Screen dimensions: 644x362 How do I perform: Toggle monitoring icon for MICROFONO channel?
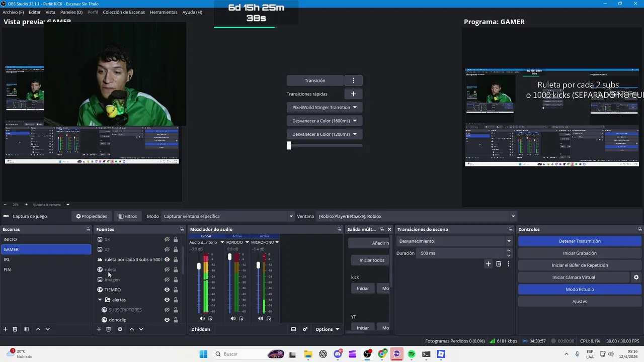[x=269, y=318]
